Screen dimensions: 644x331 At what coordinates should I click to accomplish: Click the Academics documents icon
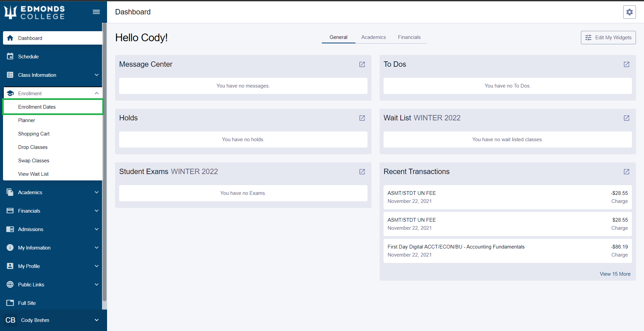[x=10, y=192]
